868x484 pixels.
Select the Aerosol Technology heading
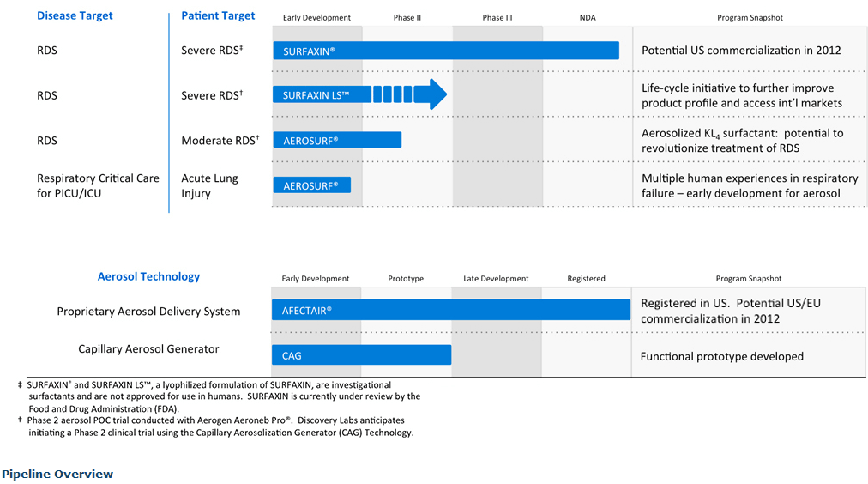pyautogui.click(x=148, y=276)
